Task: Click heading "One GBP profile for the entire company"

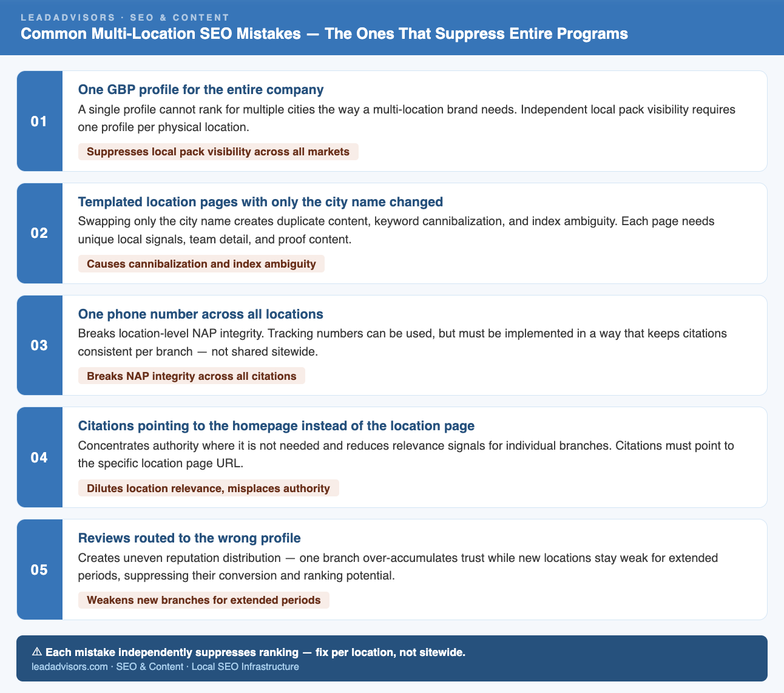Action: pyautogui.click(x=201, y=90)
